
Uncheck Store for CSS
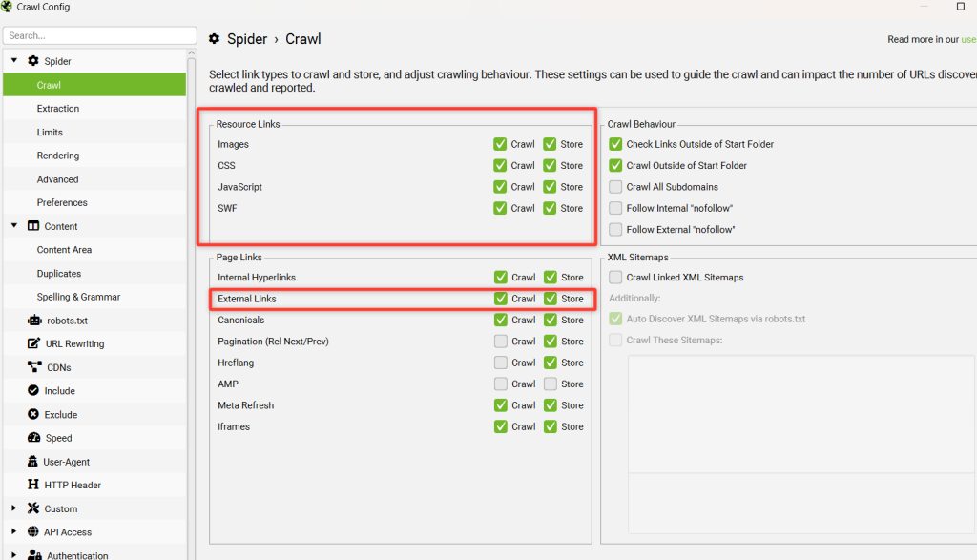(x=550, y=165)
